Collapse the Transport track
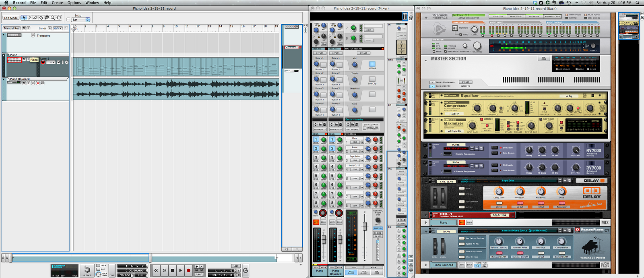644x278 pixels. [4, 35]
